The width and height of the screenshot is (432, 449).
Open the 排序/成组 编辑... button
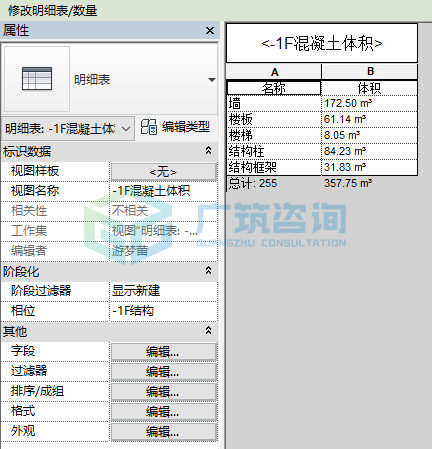coord(163,392)
